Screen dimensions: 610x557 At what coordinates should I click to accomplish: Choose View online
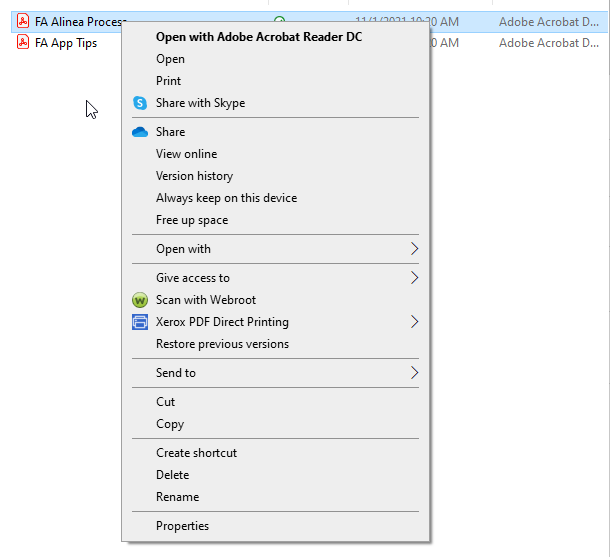(275, 154)
